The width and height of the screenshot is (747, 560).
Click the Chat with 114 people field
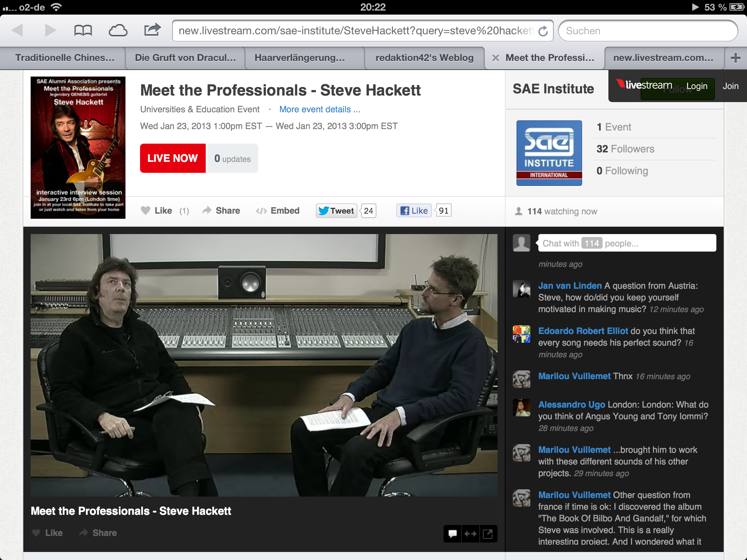627,243
